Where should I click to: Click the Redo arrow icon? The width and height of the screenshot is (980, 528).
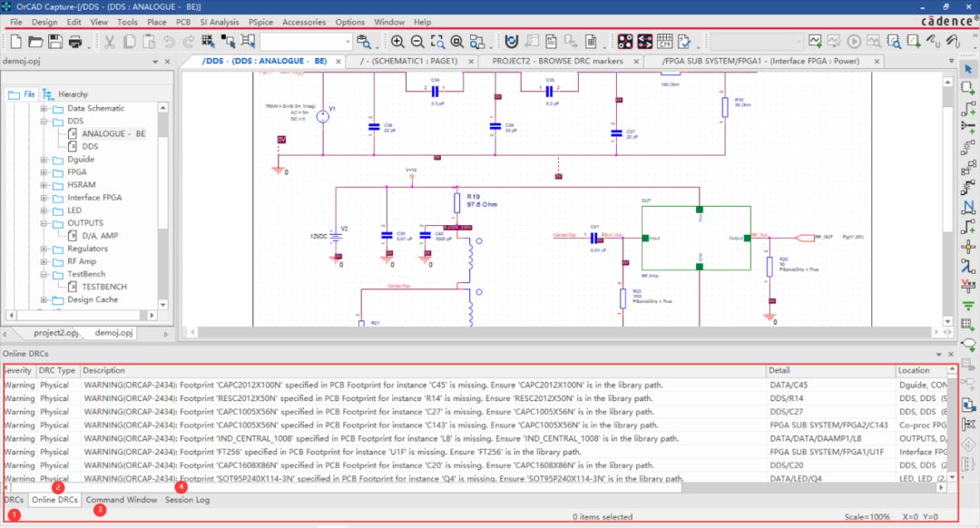(x=188, y=42)
